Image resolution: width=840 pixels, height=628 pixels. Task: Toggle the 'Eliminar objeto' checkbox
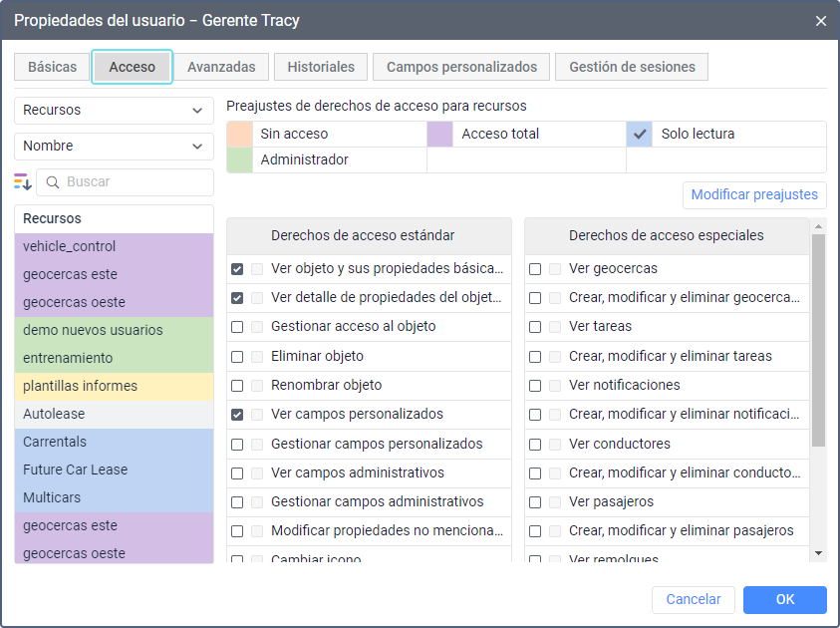click(x=237, y=357)
